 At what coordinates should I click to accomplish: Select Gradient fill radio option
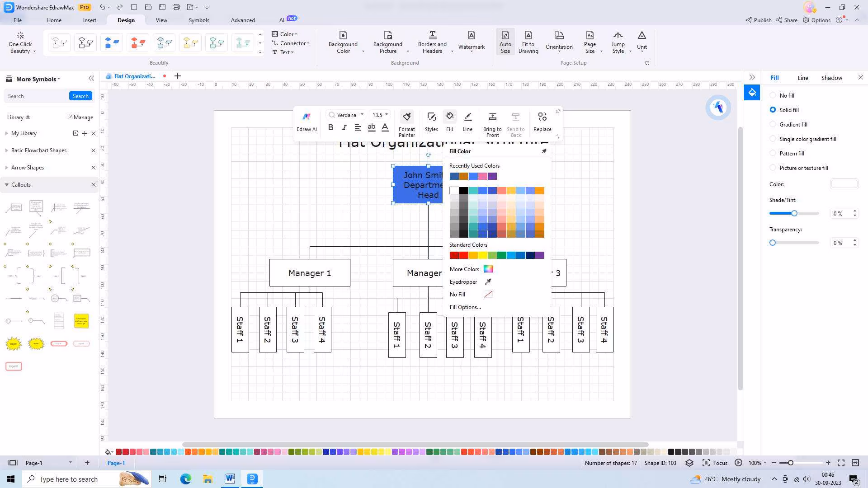click(x=773, y=124)
